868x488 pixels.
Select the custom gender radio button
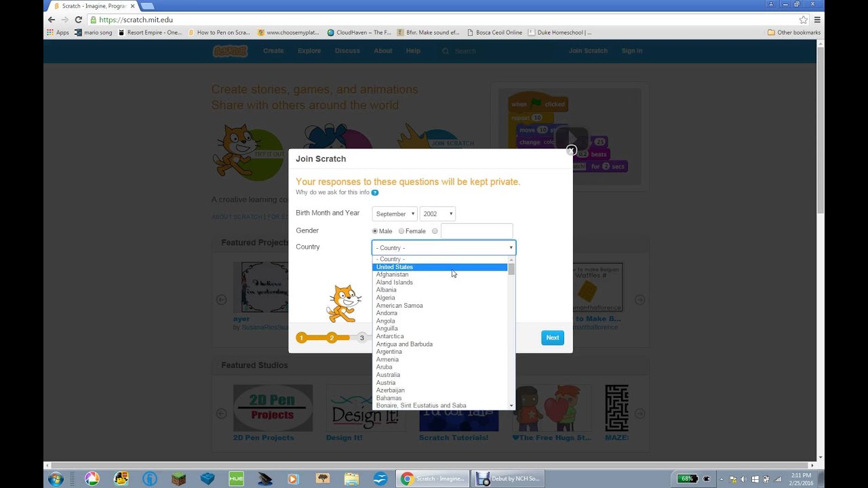click(435, 231)
